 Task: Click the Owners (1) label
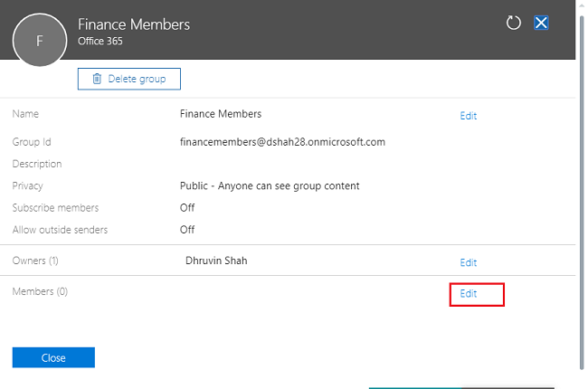[37, 261]
